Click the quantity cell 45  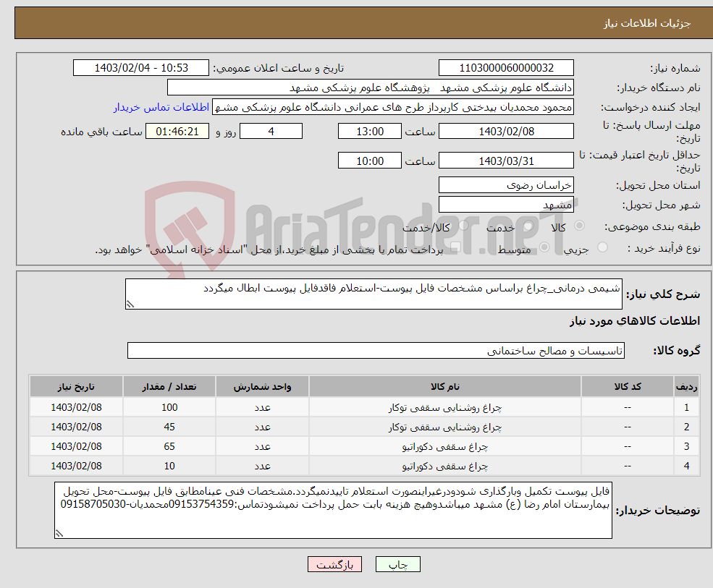coord(169,427)
